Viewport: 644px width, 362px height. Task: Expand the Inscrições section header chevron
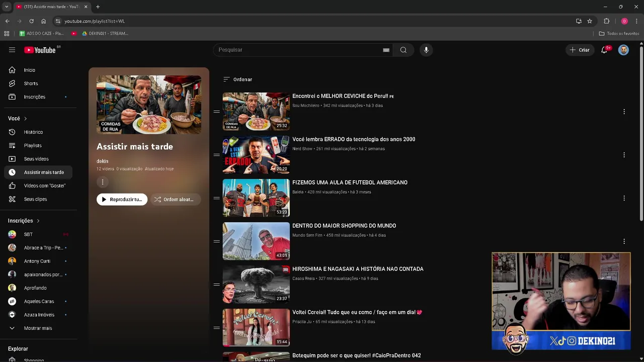[38, 221]
